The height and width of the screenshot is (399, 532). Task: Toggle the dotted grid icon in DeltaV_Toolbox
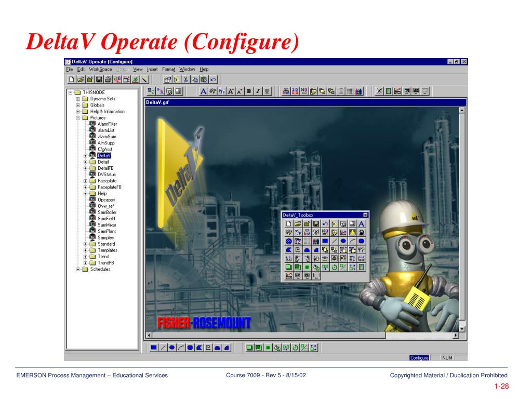pyautogui.click(x=307, y=241)
